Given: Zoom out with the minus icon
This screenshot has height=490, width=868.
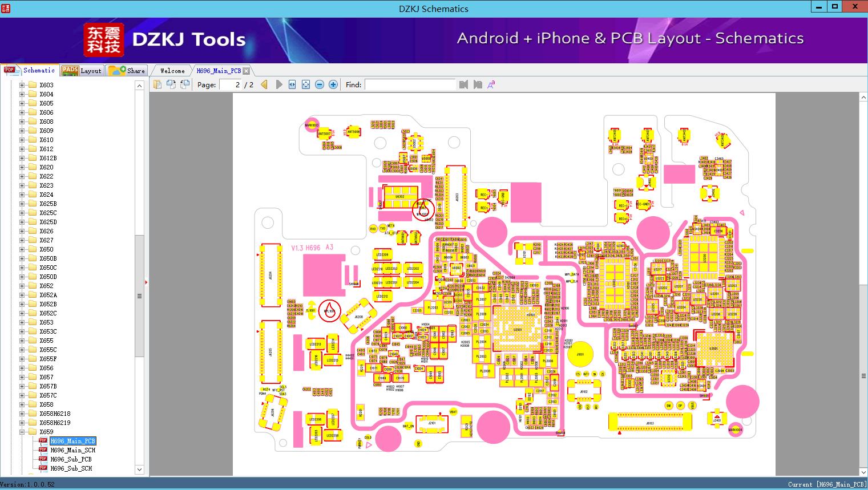Looking at the screenshot, I should (x=320, y=84).
